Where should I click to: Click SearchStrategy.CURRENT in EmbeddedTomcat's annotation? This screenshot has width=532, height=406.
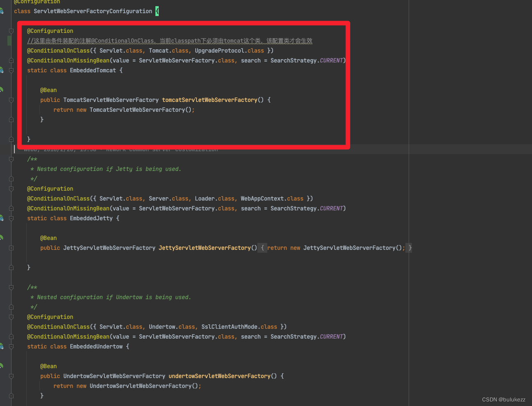[x=307, y=60]
